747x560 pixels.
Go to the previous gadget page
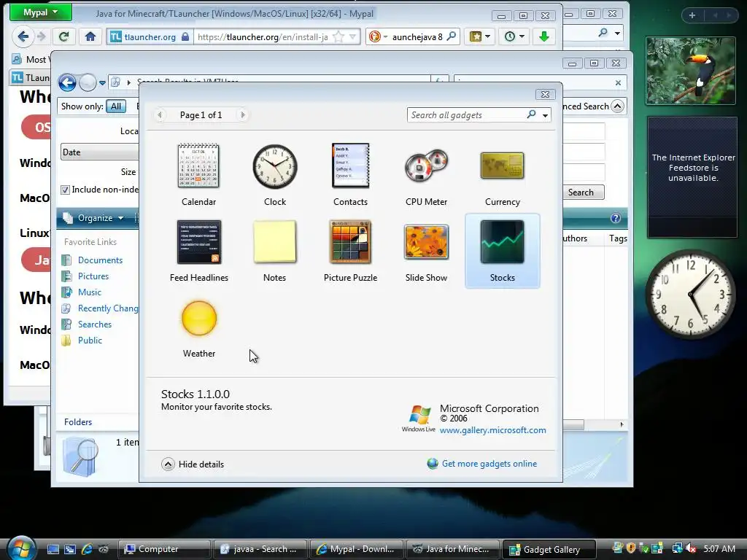click(x=160, y=114)
